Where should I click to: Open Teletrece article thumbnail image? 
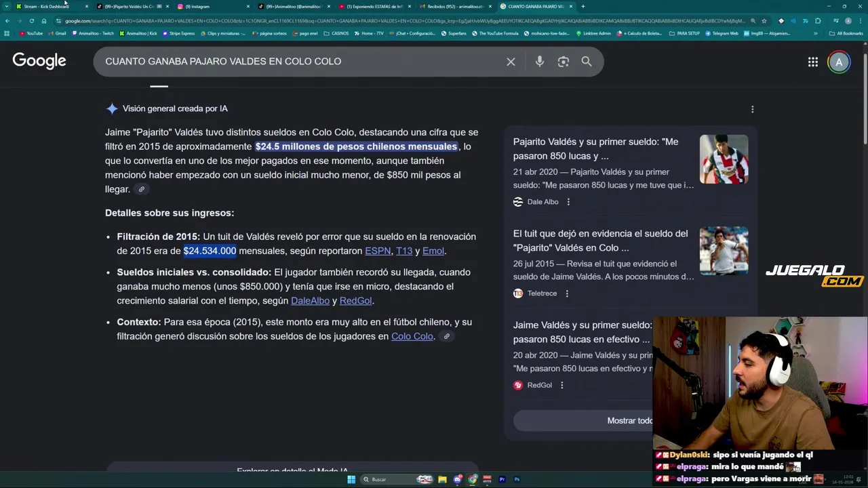pyautogui.click(x=724, y=251)
